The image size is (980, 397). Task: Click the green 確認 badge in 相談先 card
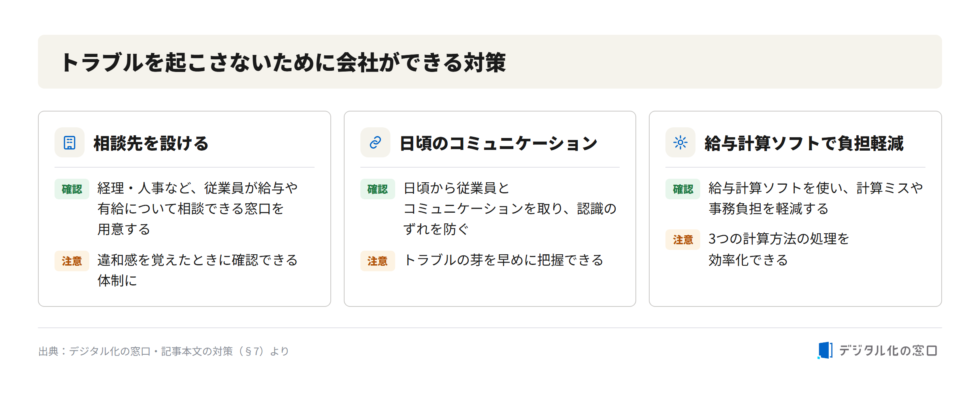coord(72,189)
